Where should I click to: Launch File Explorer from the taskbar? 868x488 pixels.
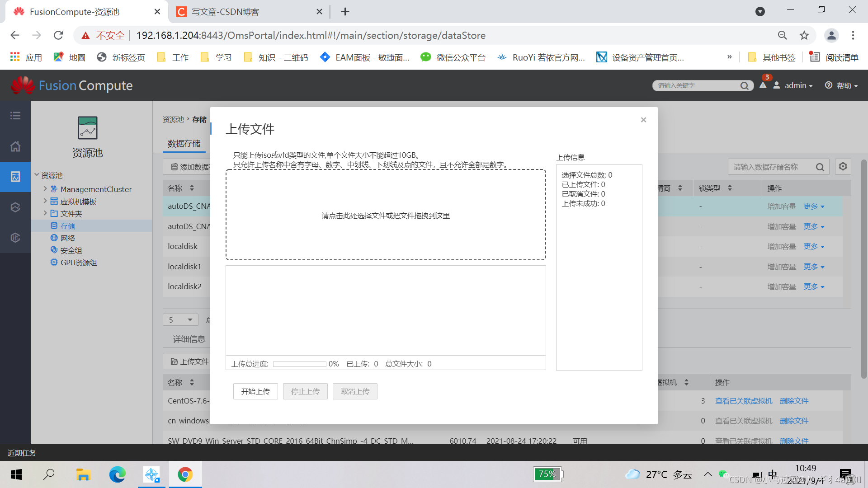point(83,474)
